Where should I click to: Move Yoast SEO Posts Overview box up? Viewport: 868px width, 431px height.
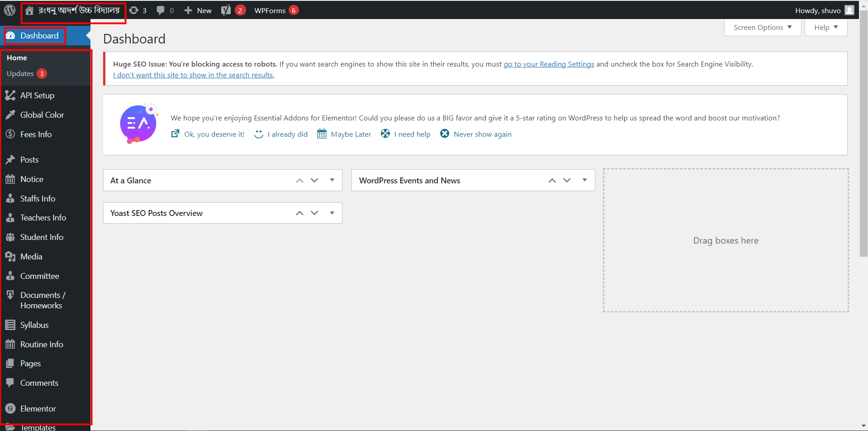(x=299, y=213)
